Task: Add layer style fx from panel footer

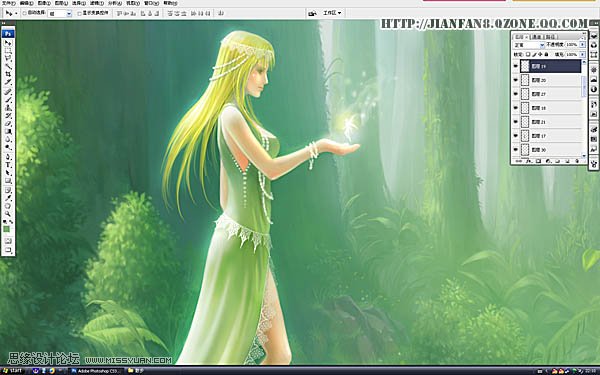Action: (x=528, y=161)
